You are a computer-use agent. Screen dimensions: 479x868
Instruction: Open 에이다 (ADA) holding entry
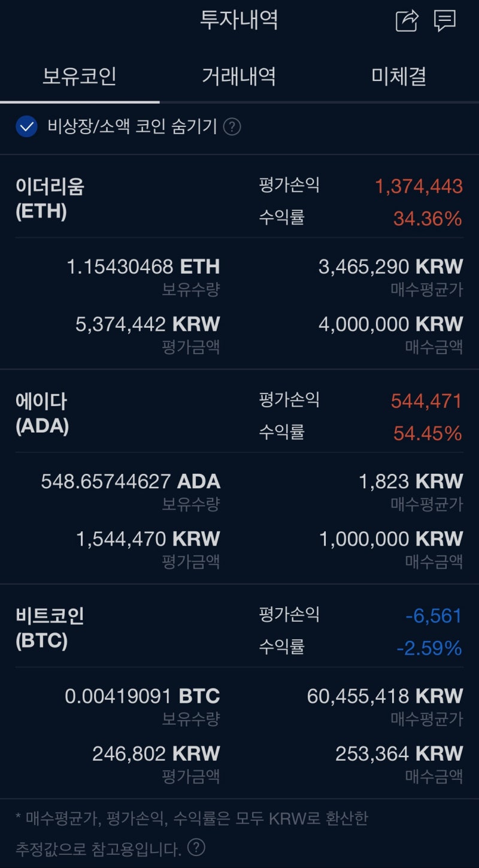239,477
